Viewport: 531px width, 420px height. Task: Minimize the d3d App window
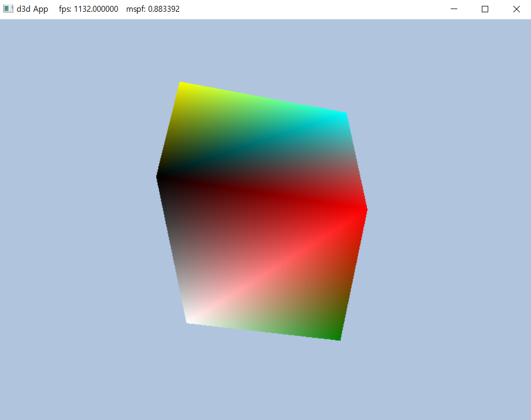pyautogui.click(x=454, y=9)
